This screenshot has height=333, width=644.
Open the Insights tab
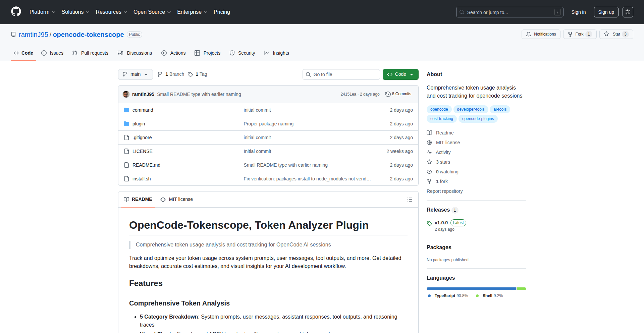pyautogui.click(x=276, y=53)
